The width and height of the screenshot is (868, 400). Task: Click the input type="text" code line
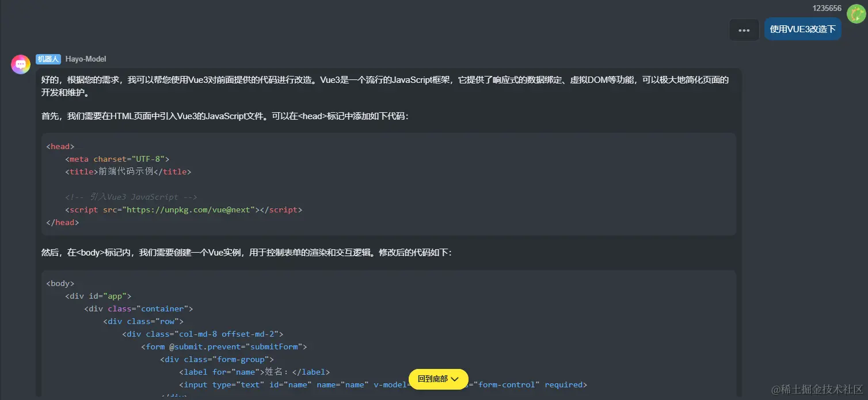coord(383,384)
